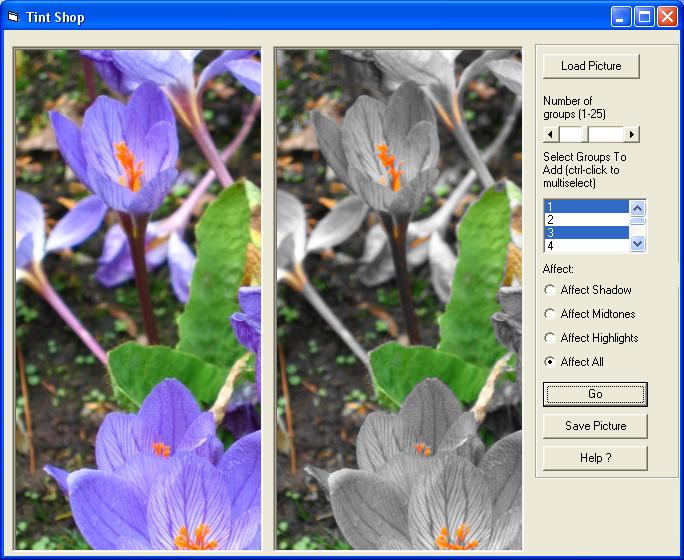Minimize the Tint Shop window
This screenshot has width=684, height=560.
622,17
